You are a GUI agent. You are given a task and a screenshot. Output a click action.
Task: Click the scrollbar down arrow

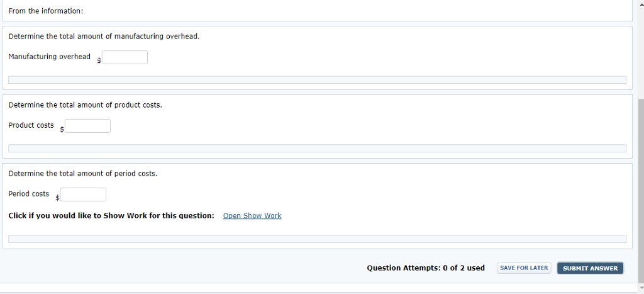[x=640, y=288]
